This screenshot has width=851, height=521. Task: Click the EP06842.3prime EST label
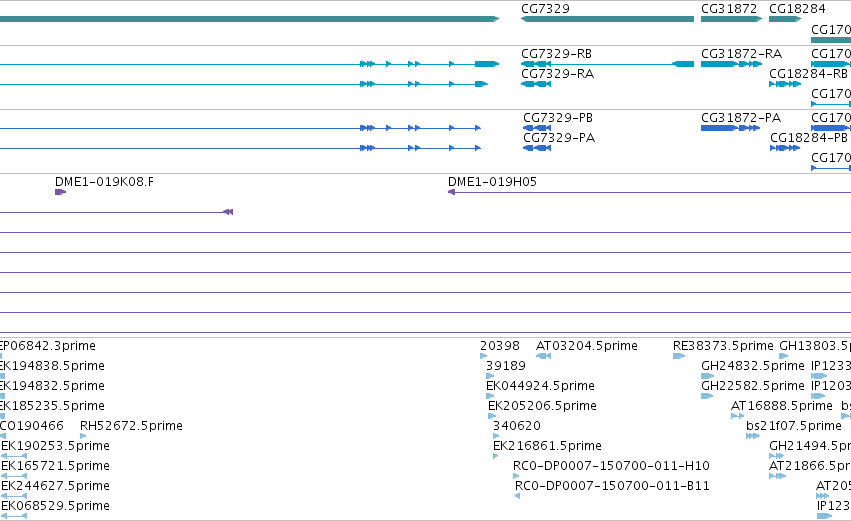click(x=47, y=346)
